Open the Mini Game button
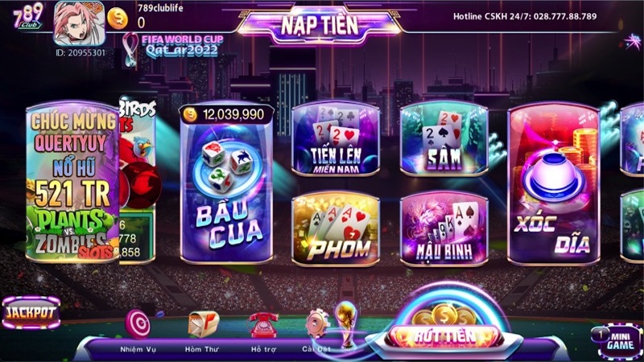Image resolution: width=644 pixels, height=362 pixels. [617, 341]
